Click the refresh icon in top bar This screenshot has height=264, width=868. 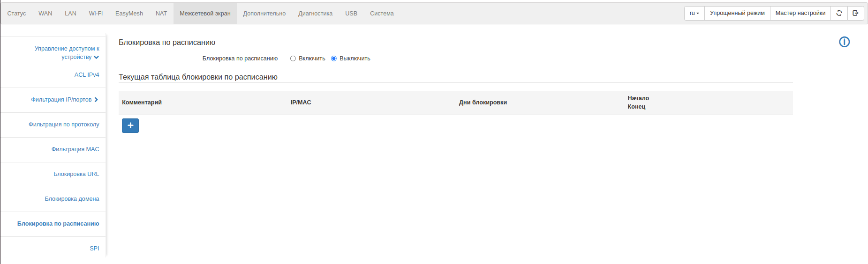pos(839,13)
